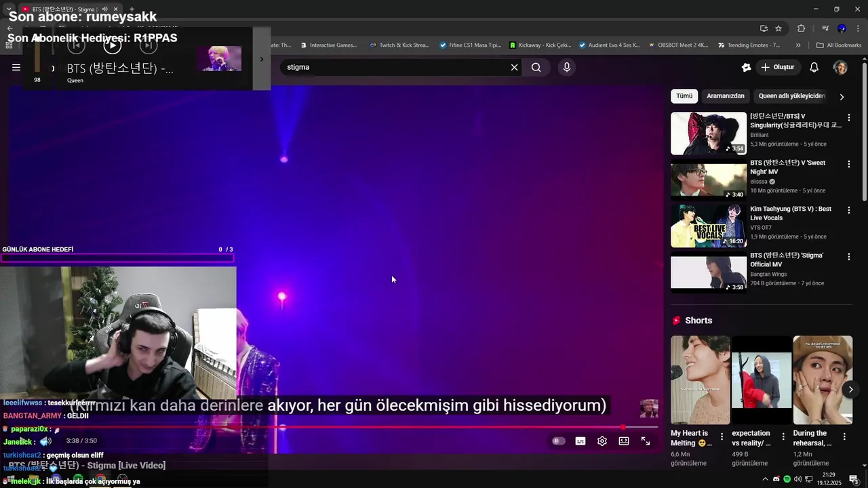The height and width of the screenshot is (488, 868).
Task: Open the VTS OT7 channel link
Action: tap(761, 228)
